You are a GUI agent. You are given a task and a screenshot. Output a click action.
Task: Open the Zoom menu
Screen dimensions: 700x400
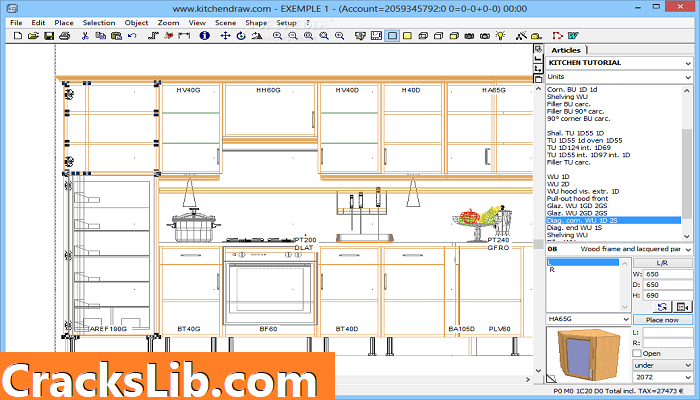pyautogui.click(x=168, y=22)
